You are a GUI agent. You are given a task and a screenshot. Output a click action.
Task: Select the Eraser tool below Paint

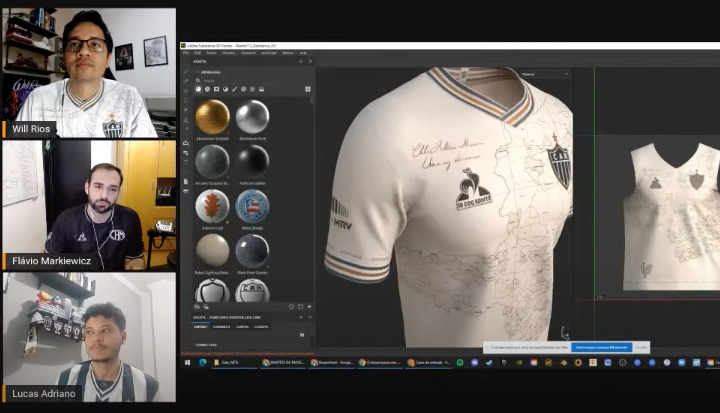pyautogui.click(x=186, y=81)
